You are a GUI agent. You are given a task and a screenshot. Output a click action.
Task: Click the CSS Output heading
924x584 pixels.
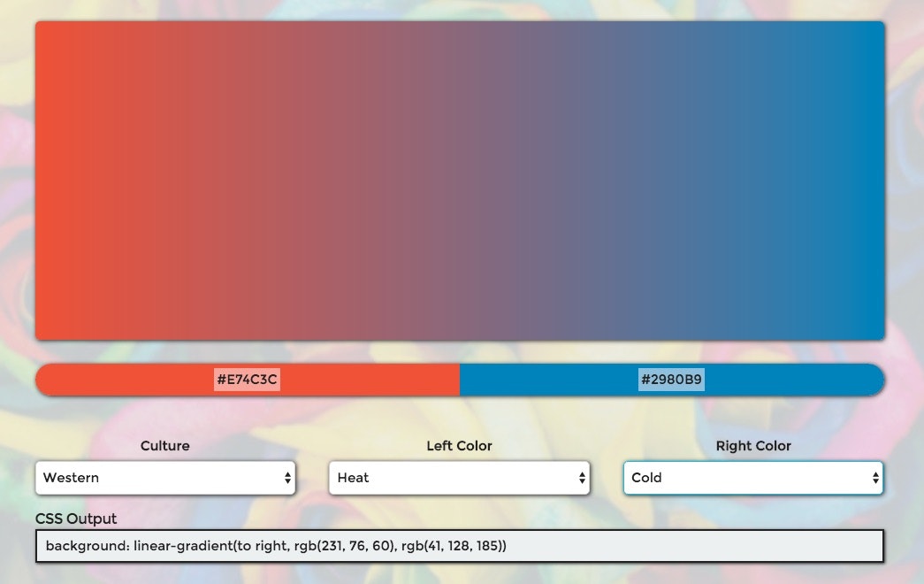74,519
